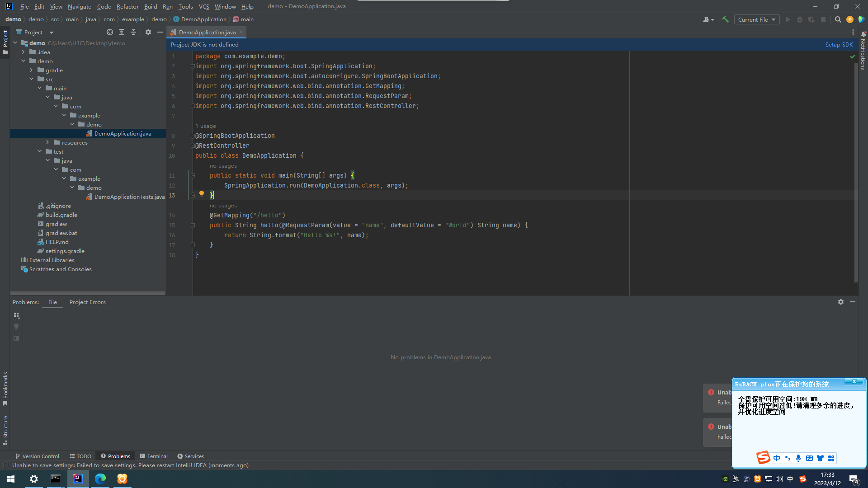The width and height of the screenshot is (868, 488).
Task: Open the TODO tool tab
Action: (x=80, y=456)
